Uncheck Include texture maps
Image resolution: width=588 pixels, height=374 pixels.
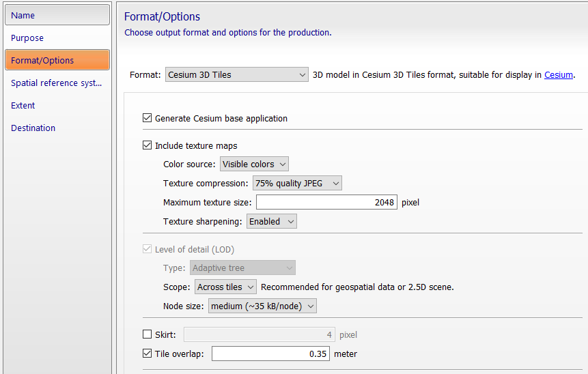click(147, 145)
